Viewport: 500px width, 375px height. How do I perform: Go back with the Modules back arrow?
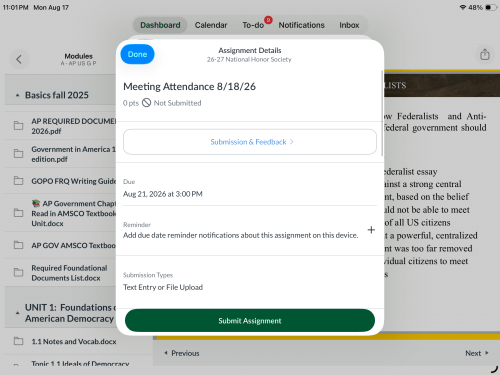[19, 59]
